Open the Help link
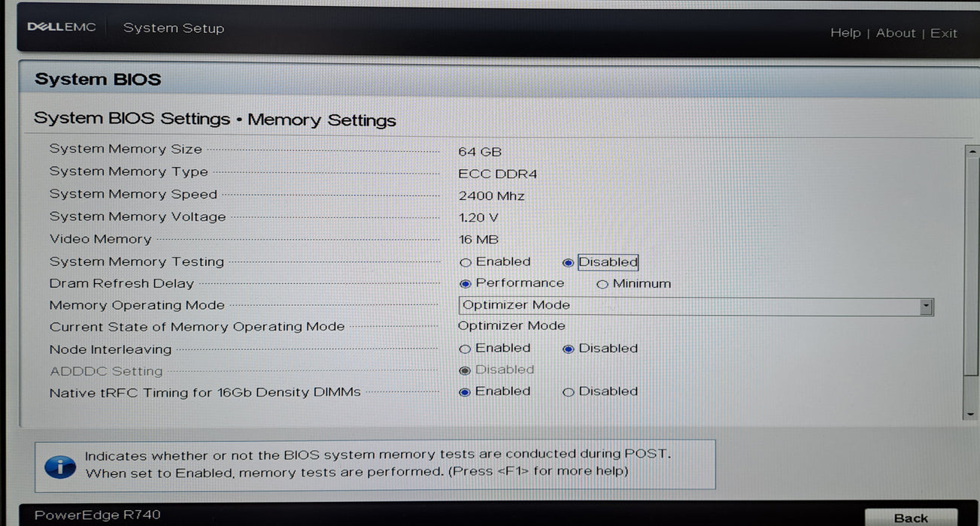Image resolution: width=980 pixels, height=526 pixels. click(x=845, y=33)
